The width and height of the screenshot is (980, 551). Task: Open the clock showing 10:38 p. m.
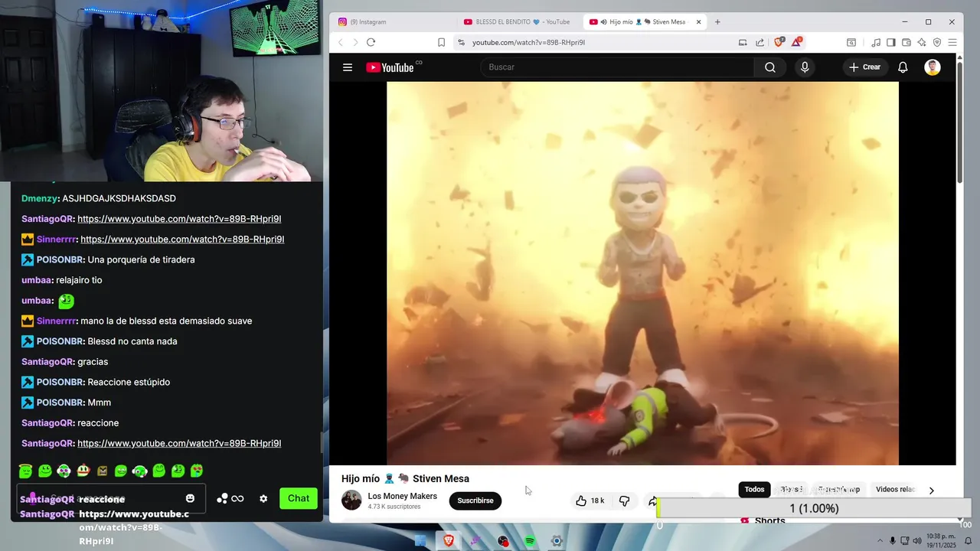tap(941, 540)
